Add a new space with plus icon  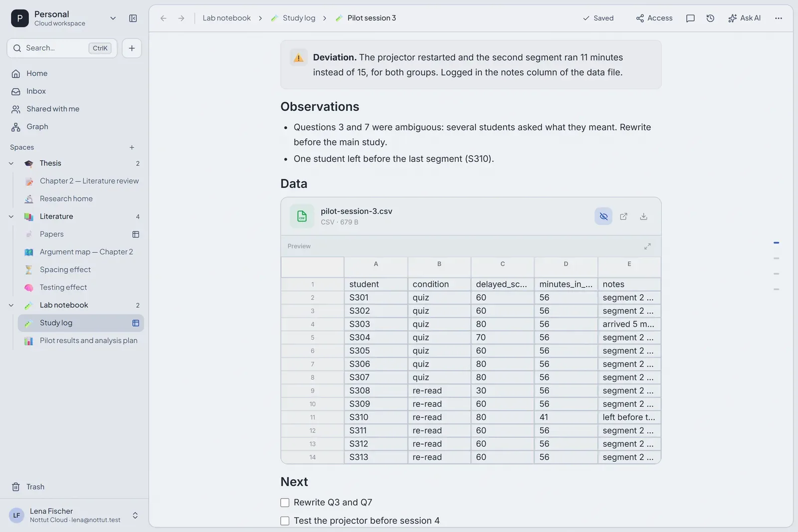pyautogui.click(x=132, y=148)
